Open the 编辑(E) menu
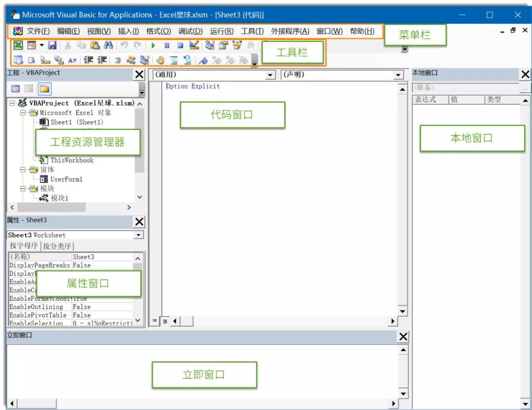The image size is (532, 410). tap(68, 31)
